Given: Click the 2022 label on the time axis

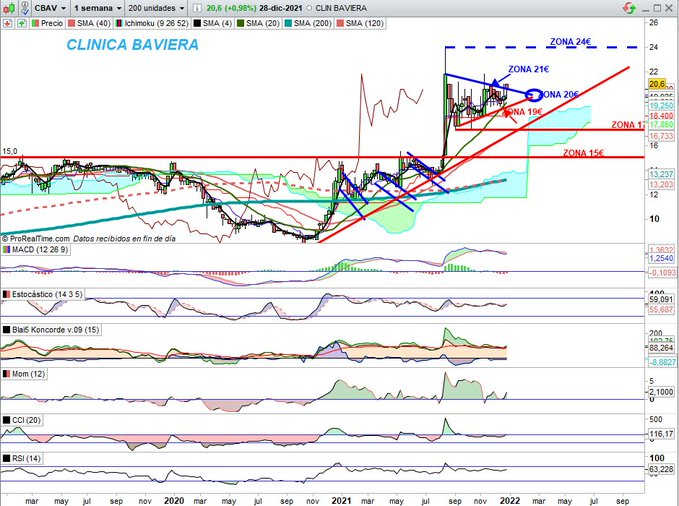Looking at the screenshot, I should tap(510, 501).
